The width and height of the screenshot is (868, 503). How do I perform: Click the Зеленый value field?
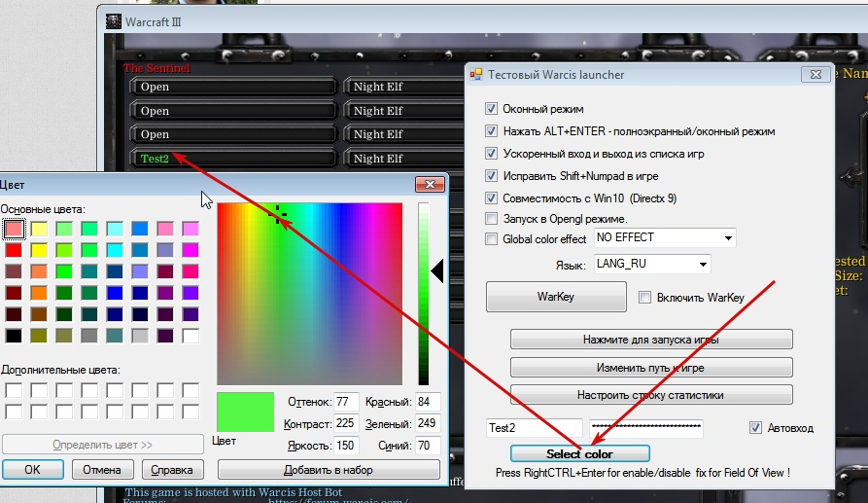click(428, 424)
